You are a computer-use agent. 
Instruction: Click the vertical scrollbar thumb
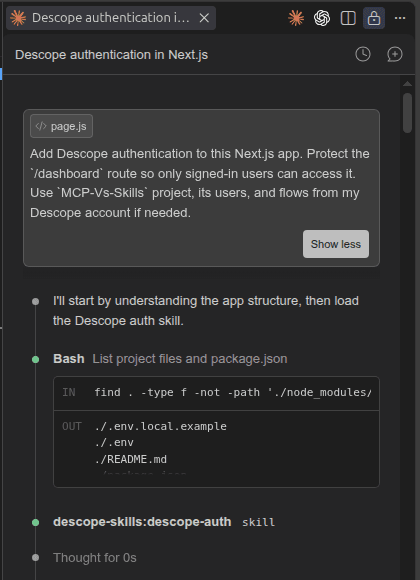[x=407, y=113]
